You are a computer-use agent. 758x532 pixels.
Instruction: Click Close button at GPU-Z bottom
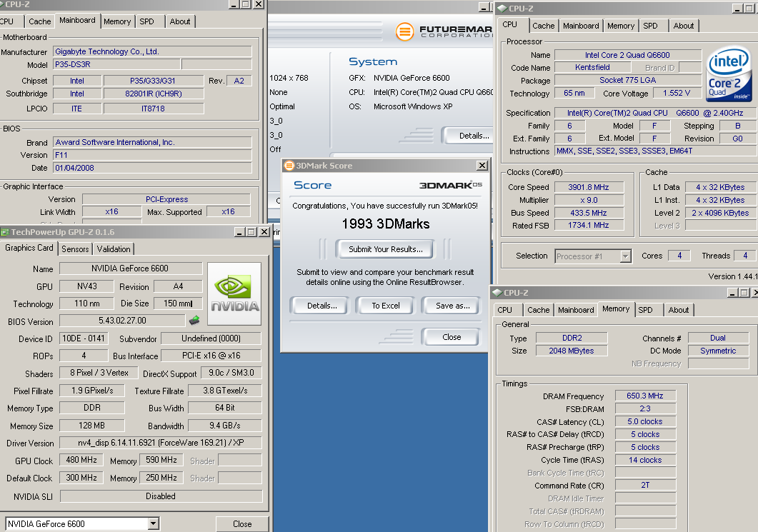[242, 523]
